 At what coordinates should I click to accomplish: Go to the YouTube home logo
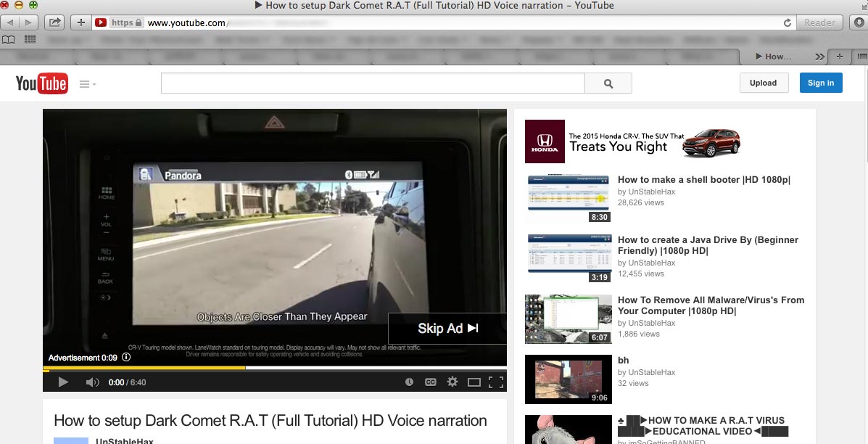pos(41,84)
